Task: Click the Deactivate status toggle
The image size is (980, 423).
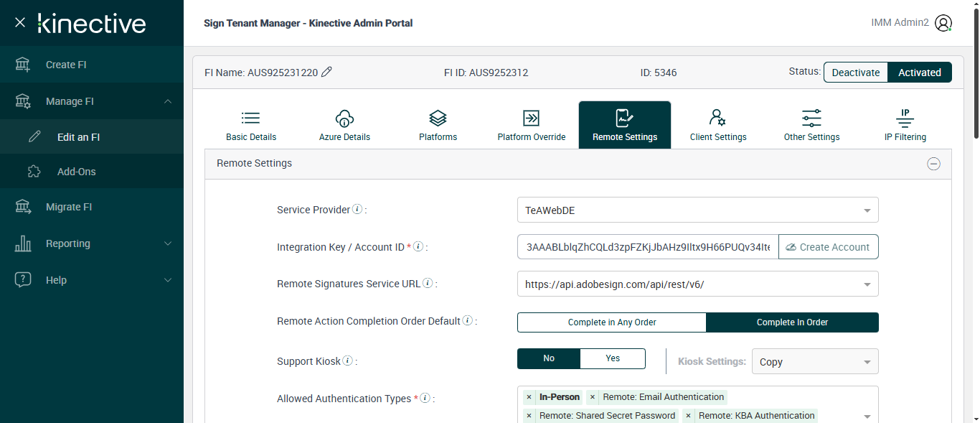Action: pyautogui.click(x=855, y=73)
